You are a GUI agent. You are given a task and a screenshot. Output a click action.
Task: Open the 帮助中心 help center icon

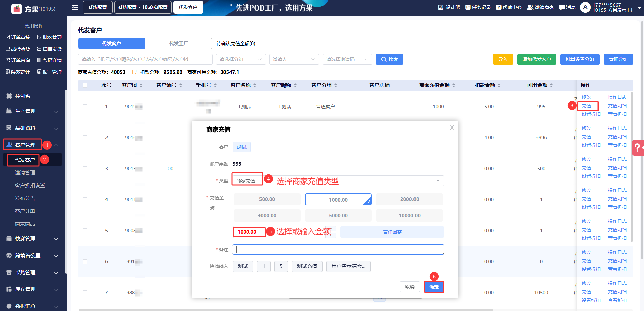[x=499, y=7]
